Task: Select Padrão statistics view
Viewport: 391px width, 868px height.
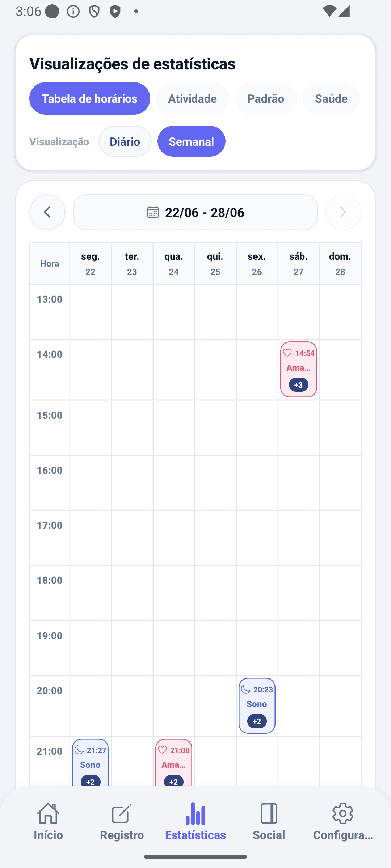Action: click(x=266, y=98)
